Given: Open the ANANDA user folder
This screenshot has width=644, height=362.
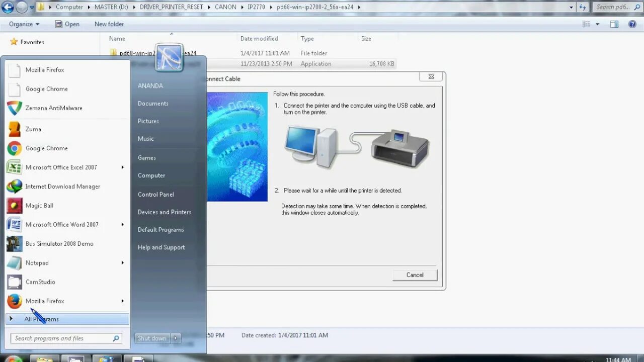Looking at the screenshot, I should (x=150, y=86).
